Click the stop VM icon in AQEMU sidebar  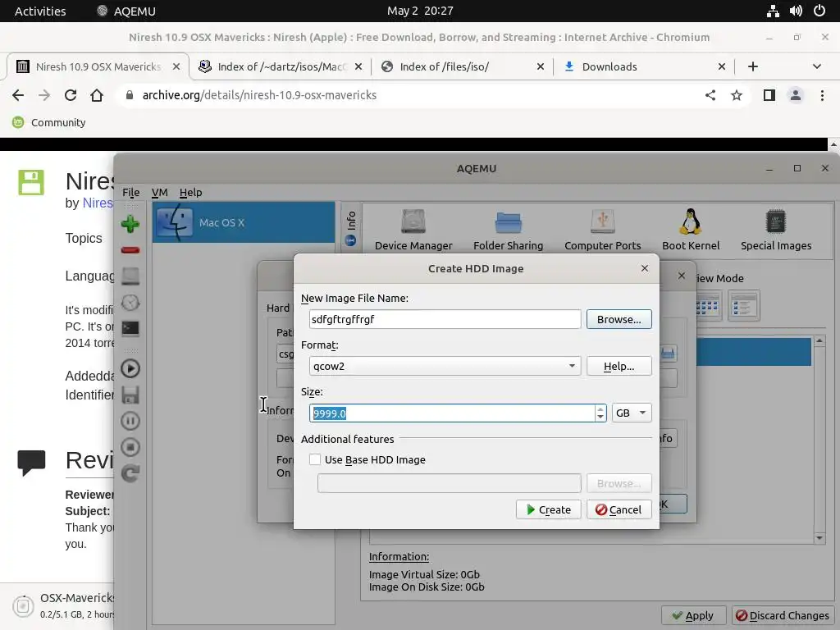coord(130,447)
